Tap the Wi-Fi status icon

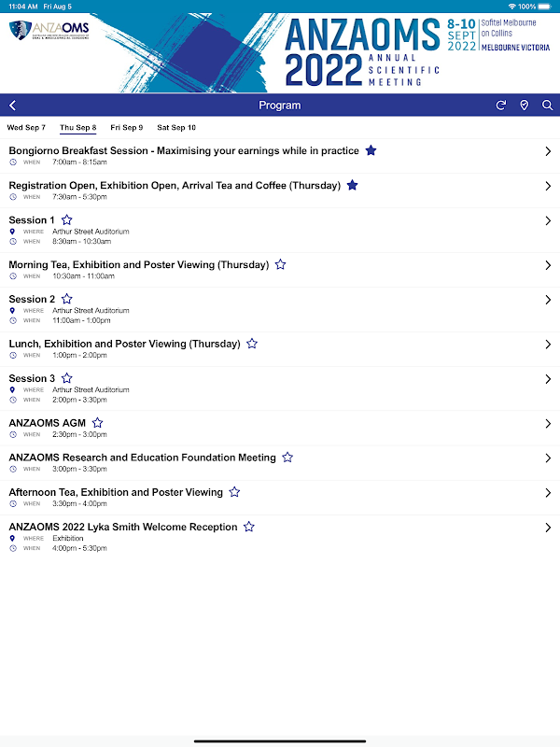(x=511, y=7)
